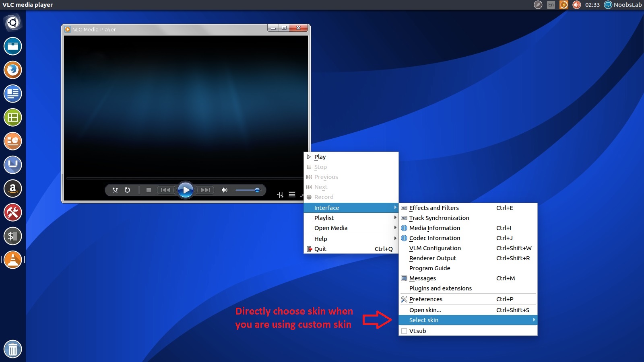Choose Play from the context menu
The width and height of the screenshot is (644, 362).
pos(351,157)
